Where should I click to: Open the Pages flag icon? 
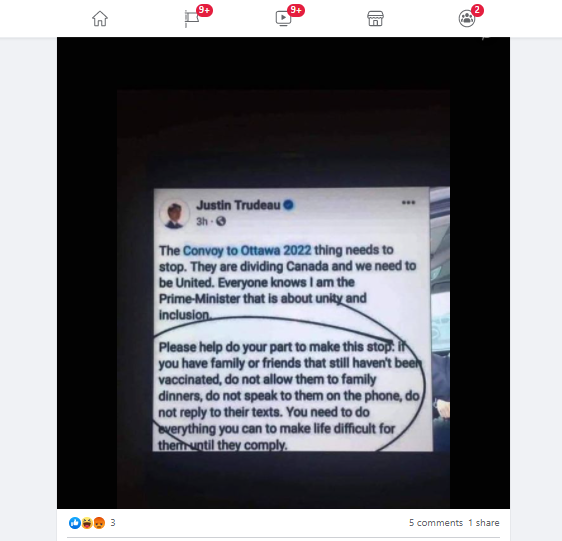(192, 19)
